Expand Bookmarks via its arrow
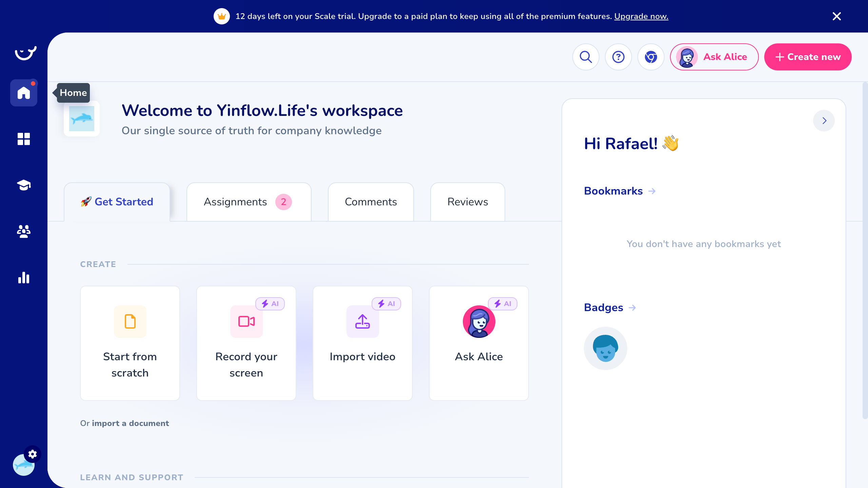Viewport: 868px width, 488px height. coord(652,191)
